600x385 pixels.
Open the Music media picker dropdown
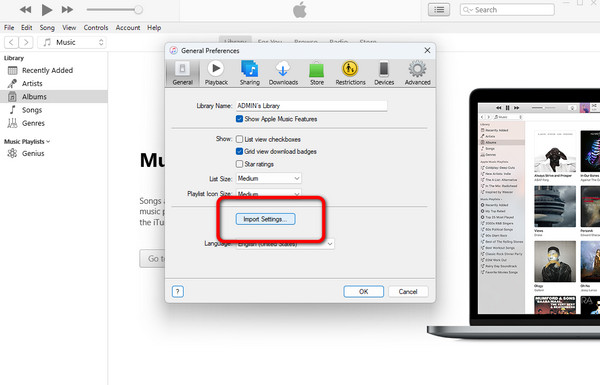[x=72, y=42]
